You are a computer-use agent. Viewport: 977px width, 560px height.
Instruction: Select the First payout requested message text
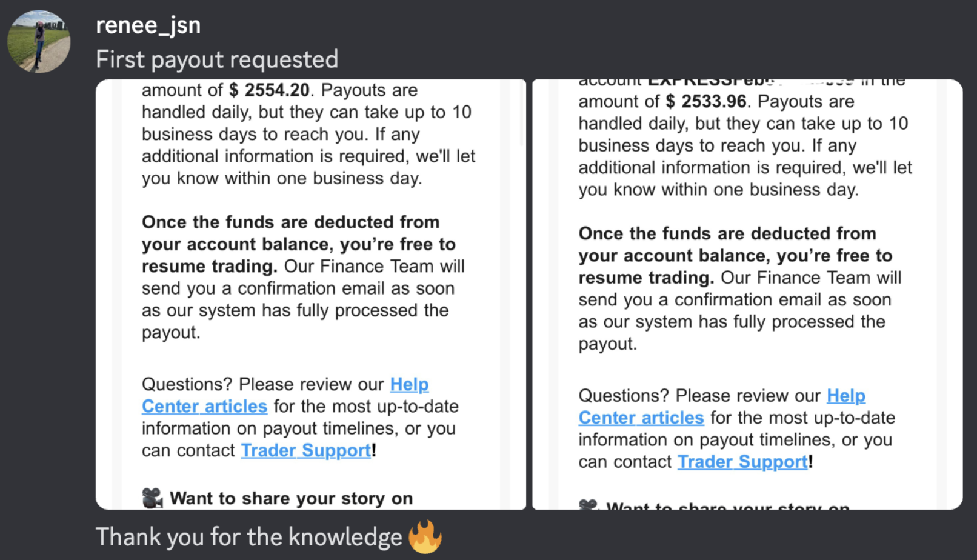tap(217, 59)
